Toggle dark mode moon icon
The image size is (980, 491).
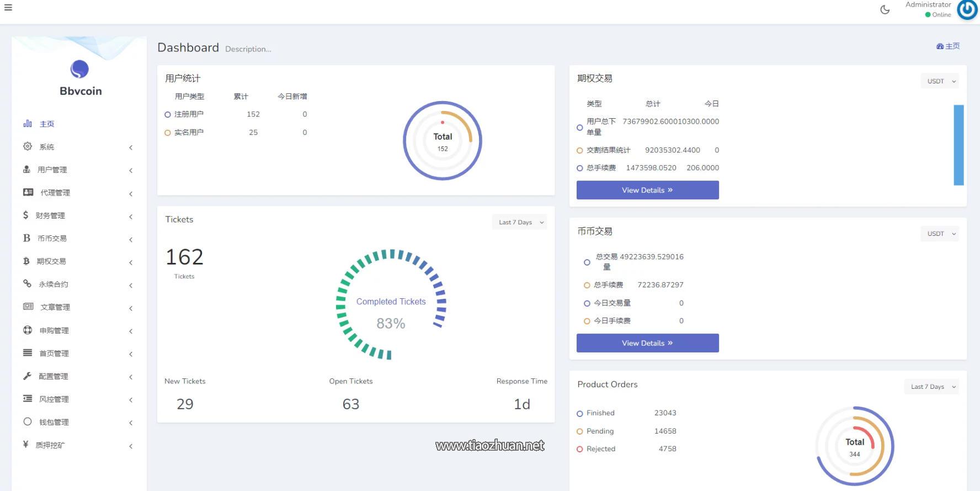point(885,9)
